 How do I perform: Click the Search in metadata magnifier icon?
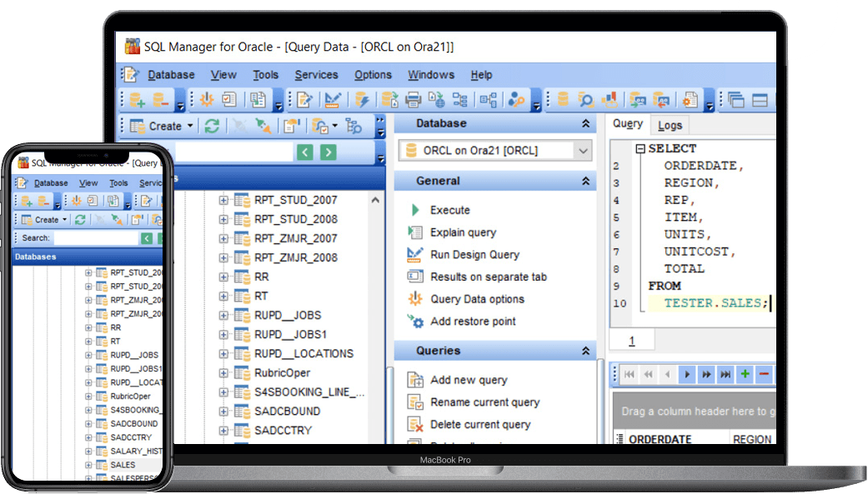pos(585,100)
